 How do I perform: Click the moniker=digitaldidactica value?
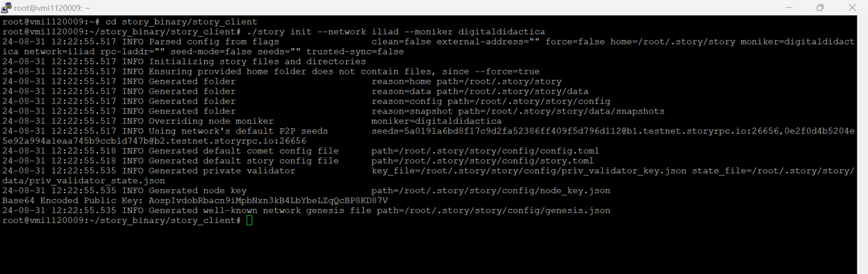click(436, 122)
